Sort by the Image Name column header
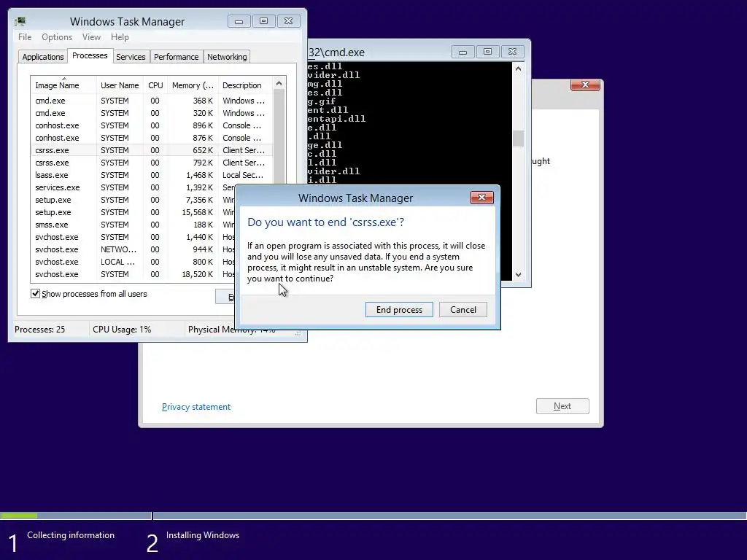 click(x=63, y=85)
